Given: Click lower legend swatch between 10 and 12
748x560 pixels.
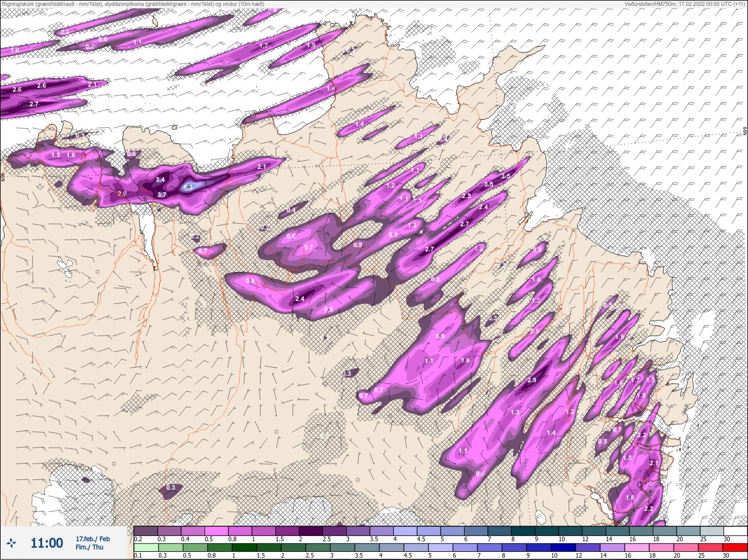Looking at the screenshot, I should 563,548.
